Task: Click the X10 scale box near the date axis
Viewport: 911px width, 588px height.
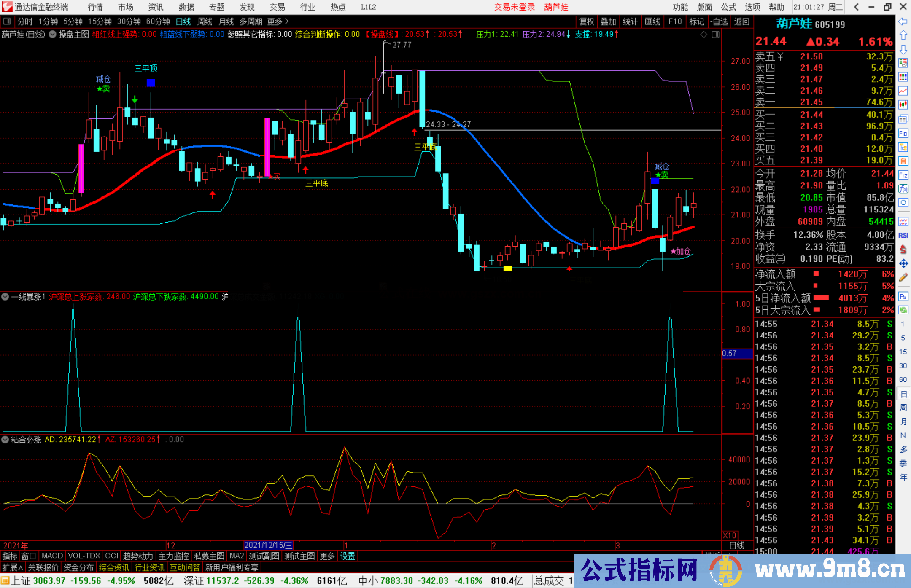Action: [x=730, y=535]
